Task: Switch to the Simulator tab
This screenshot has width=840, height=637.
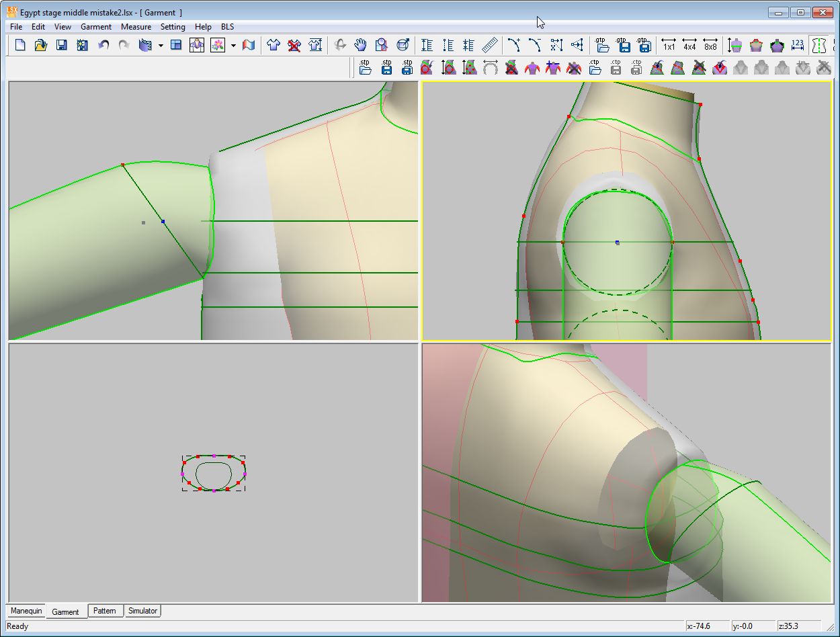Action: (142, 611)
